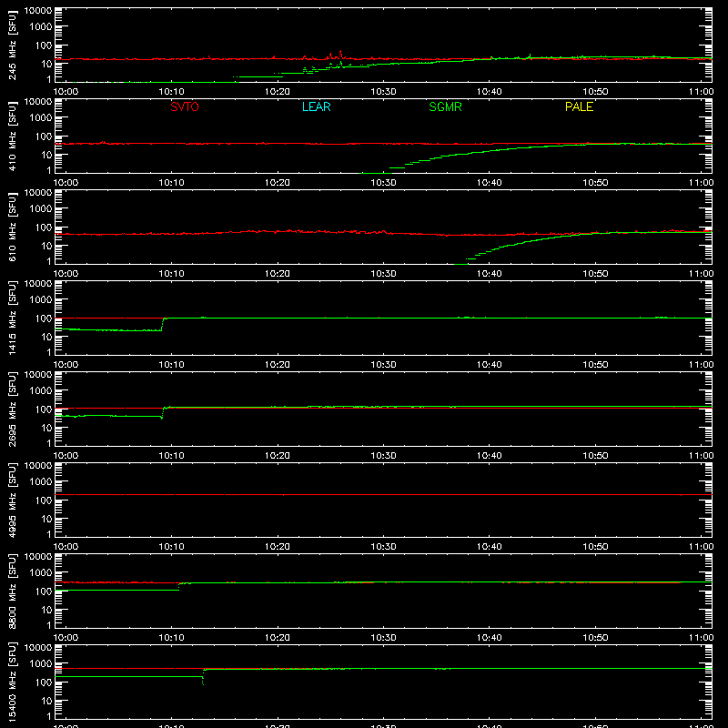
Task: Click the 10:40 tick label under 610 MHz panel
Action: tap(490, 274)
